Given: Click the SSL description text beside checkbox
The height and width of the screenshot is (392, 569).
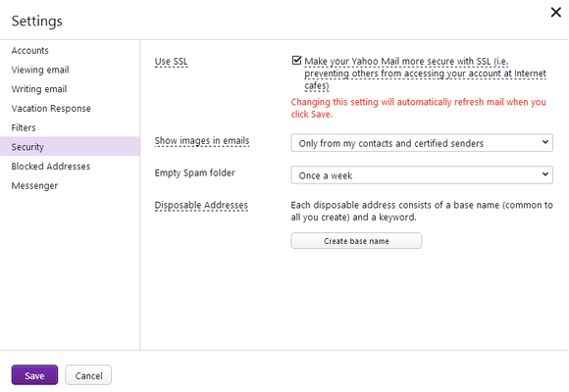Looking at the screenshot, I should [425, 73].
